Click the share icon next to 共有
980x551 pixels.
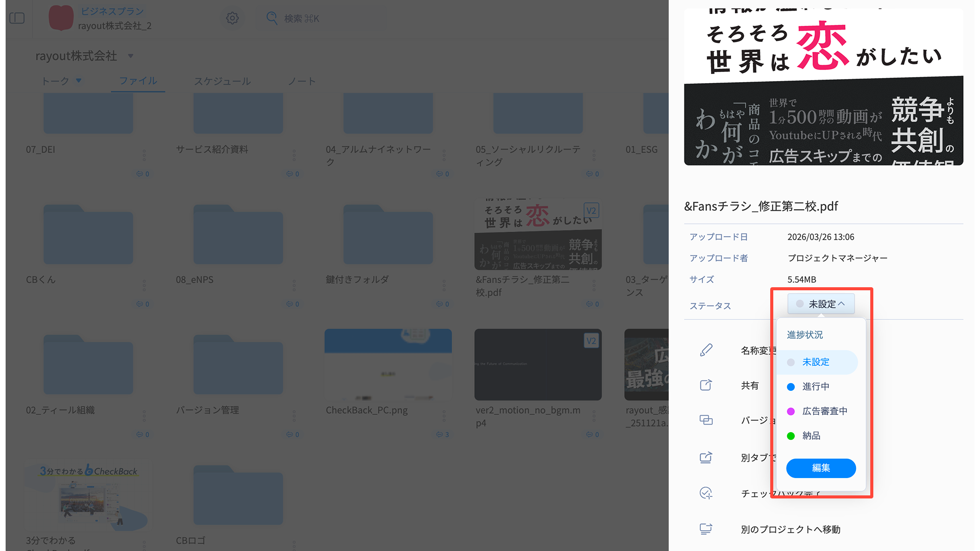[x=706, y=385]
